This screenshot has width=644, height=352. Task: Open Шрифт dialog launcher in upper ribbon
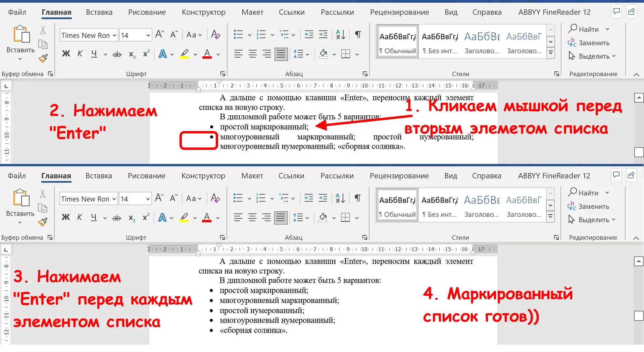coord(222,74)
